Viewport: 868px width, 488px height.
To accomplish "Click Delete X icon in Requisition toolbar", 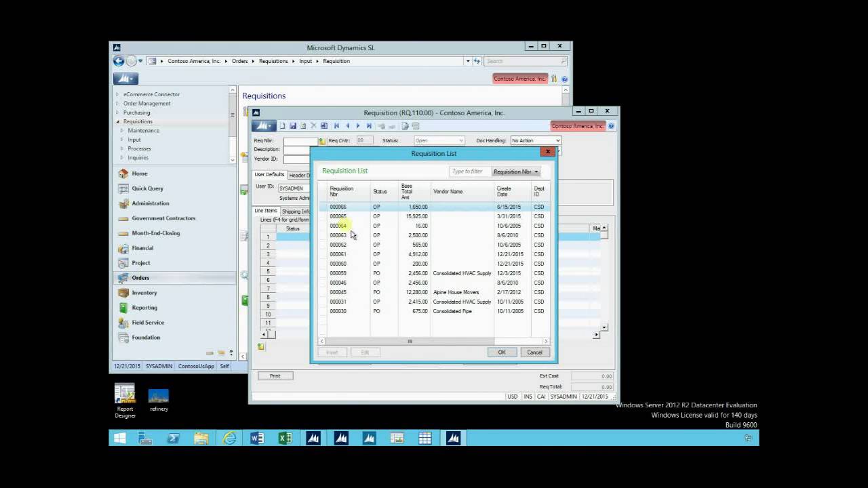I will coord(313,126).
